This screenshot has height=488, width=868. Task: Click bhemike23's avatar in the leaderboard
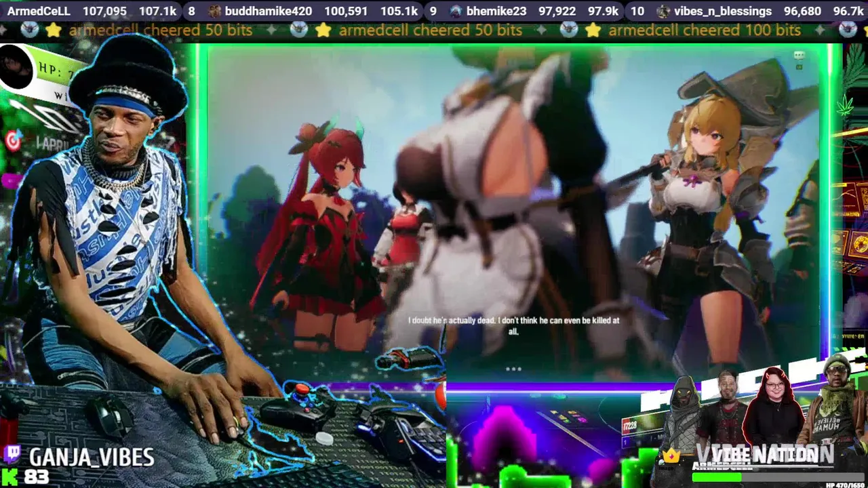tap(456, 11)
